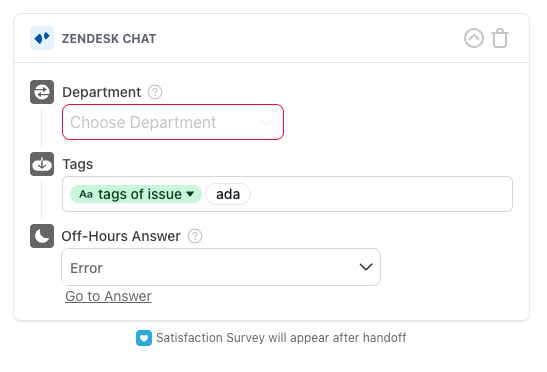
Task: Click the Satisfaction Survey handoff notice text
Action: point(281,338)
